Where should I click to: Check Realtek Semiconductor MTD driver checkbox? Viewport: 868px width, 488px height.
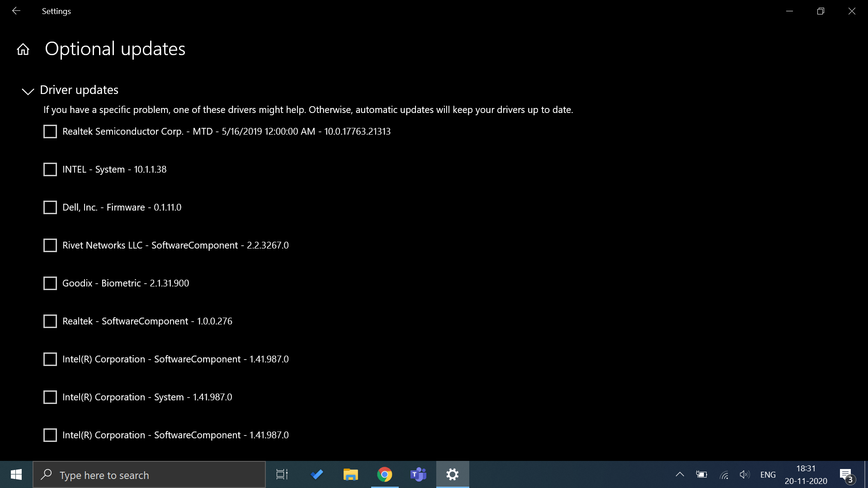(50, 131)
